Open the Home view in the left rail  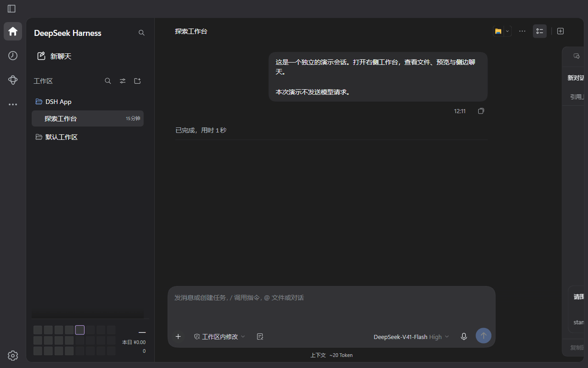13,31
